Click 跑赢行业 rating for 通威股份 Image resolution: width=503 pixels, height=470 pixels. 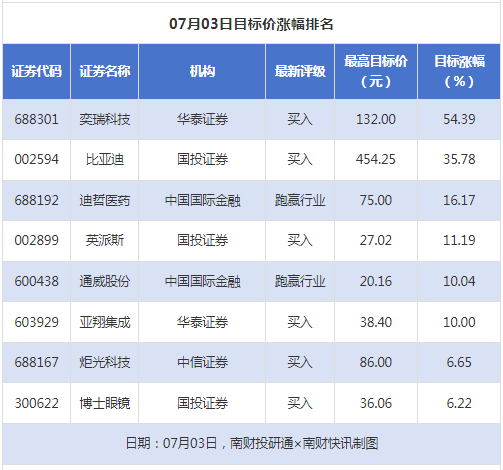tap(300, 281)
